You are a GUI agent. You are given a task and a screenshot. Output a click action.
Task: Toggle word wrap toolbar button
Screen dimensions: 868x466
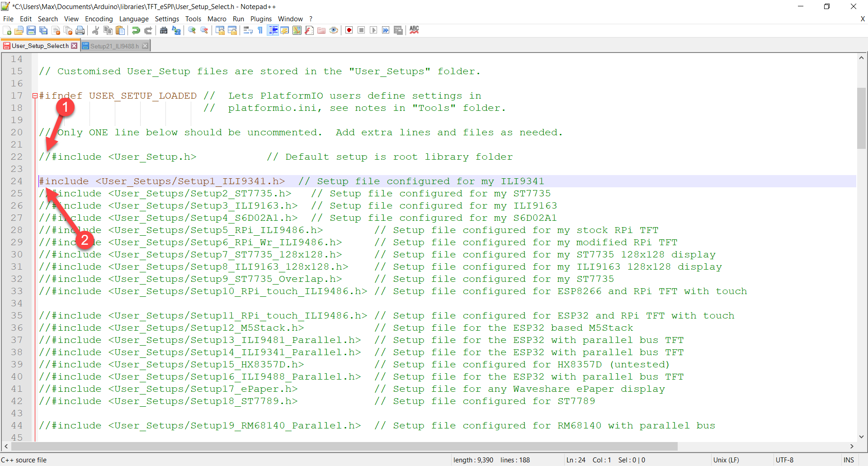[248, 30]
